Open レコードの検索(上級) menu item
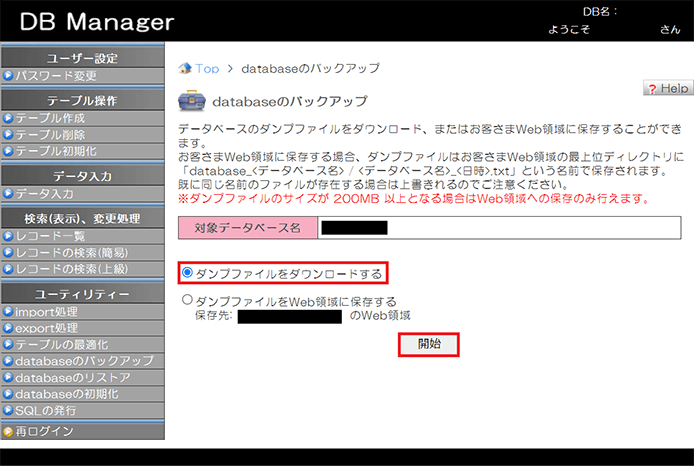 coord(70,268)
